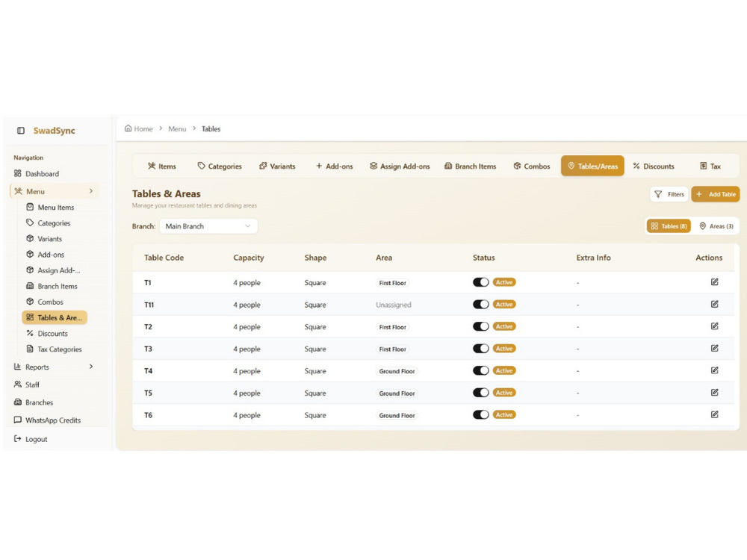Switch to the Categories tab
The height and width of the screenshot is (560, 747).
click(x=220, y=167)
